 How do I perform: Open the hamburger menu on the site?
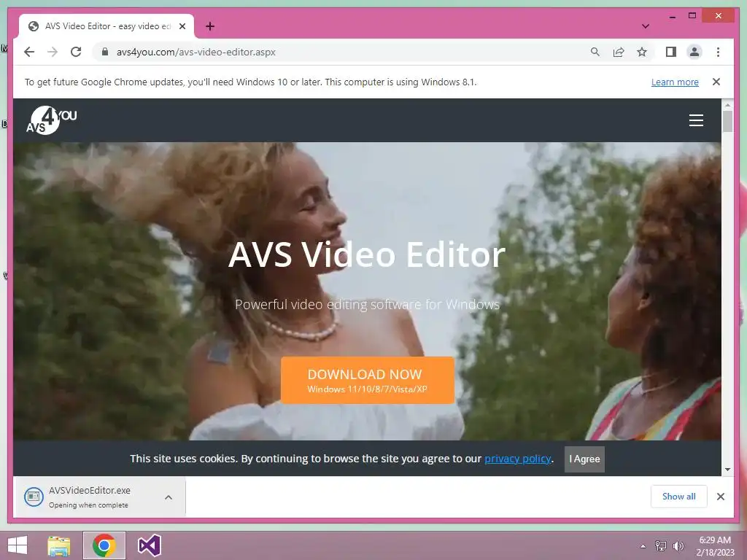[x=696, y=120]
